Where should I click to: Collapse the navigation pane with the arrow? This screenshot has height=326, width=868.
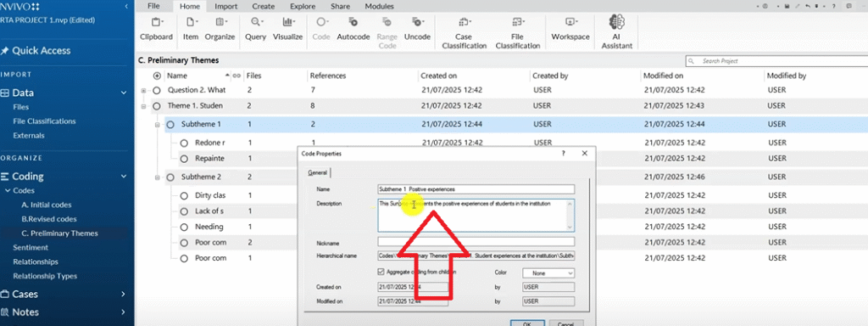pyautogui.click(x=127, y=6)
